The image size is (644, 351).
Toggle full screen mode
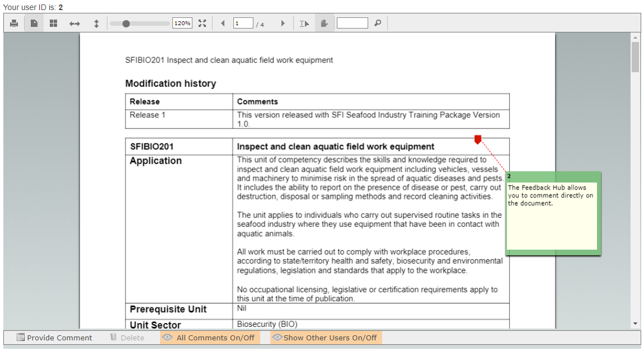(x=202, y=23)
